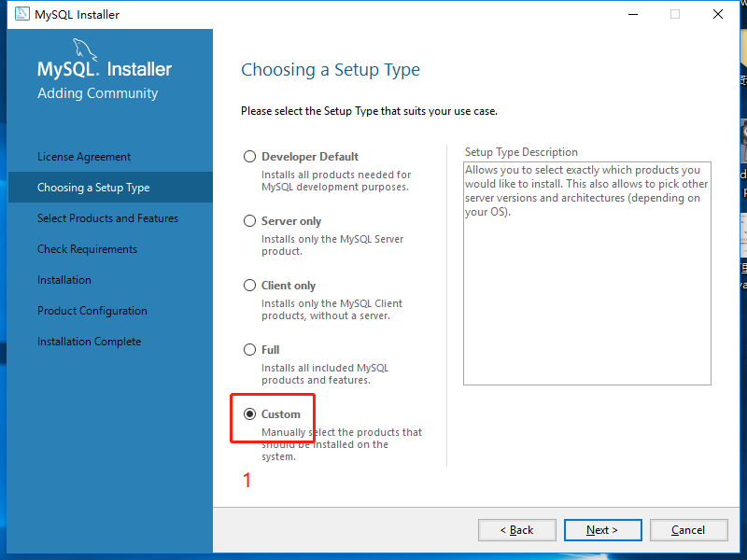747x560 pixels.
Task: Click the 'MySQL Installer' window title text
Action: click(77, 15)
